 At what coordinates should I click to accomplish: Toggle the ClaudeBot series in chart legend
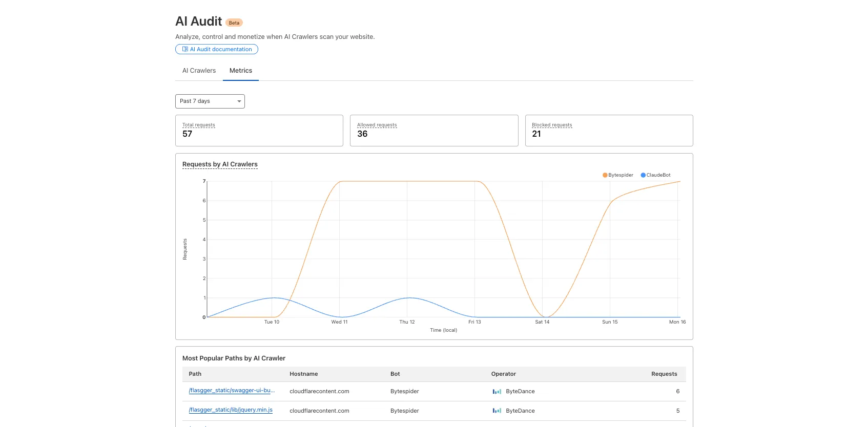pos(655,175)
